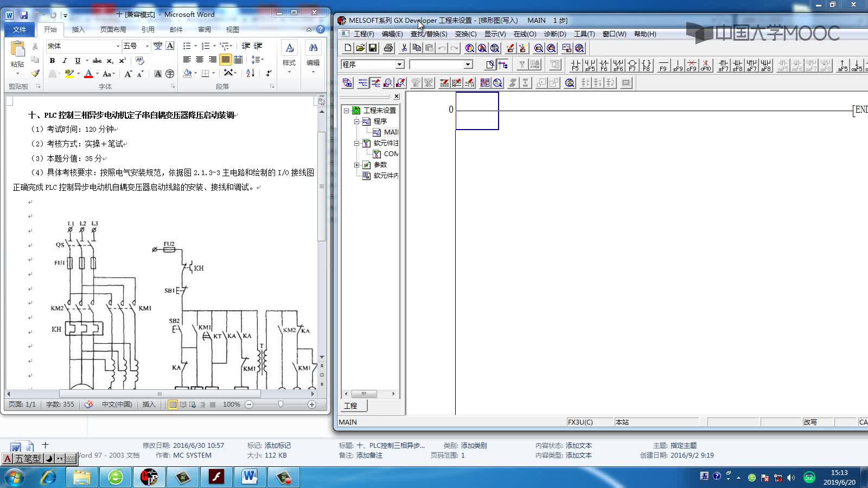Copy selection in GX Developer toolbar

point(417,48)
